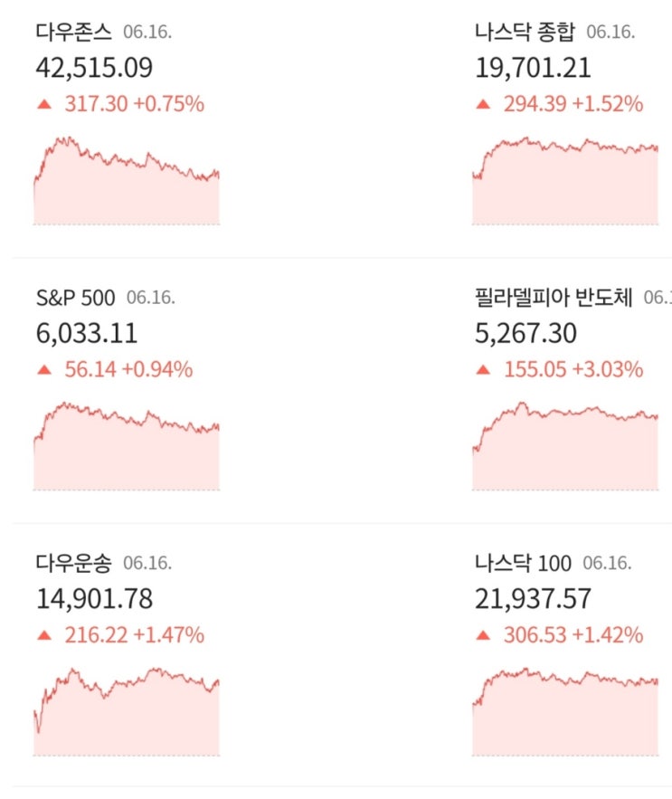View the 나스닥 100 mini chart
This screenshot has width=672, height=799.
click(x=565, y=712)
